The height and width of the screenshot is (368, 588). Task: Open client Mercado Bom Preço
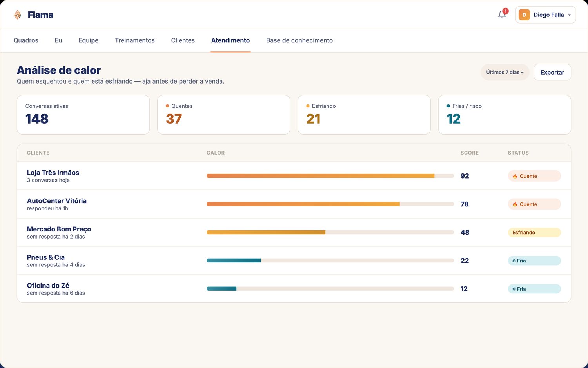coord(59,229)
